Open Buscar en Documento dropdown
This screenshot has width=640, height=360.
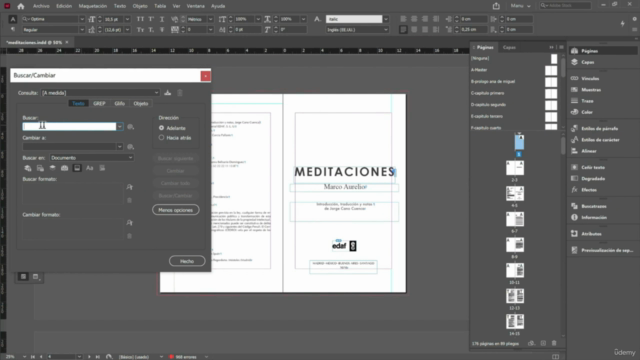[91, 158]
